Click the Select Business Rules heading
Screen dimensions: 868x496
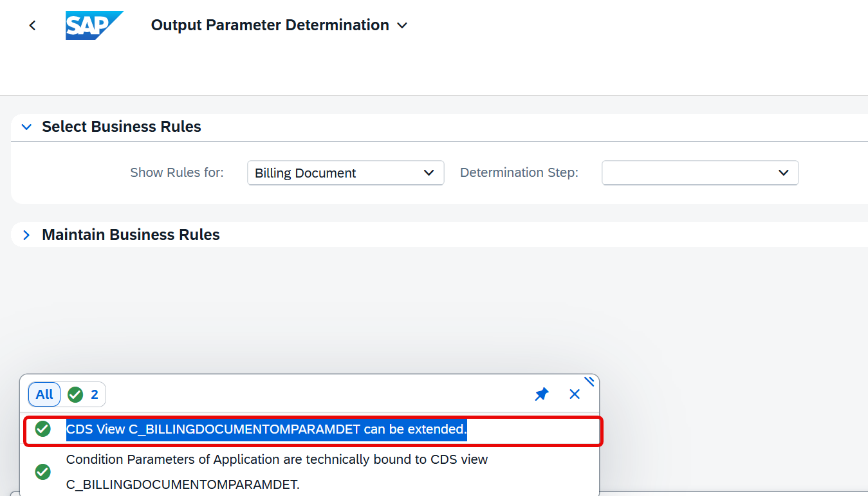[x=122, y=127]
